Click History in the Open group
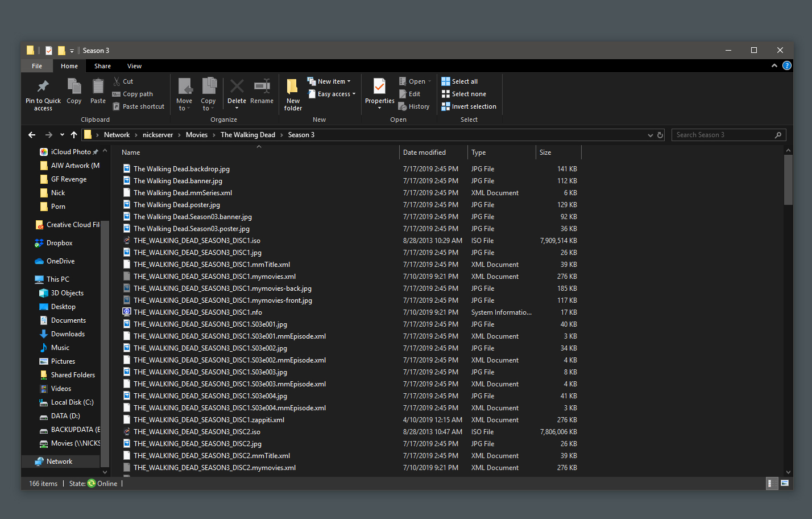The image size is (812, 519). pyautogui.click(x=414, y=106)
